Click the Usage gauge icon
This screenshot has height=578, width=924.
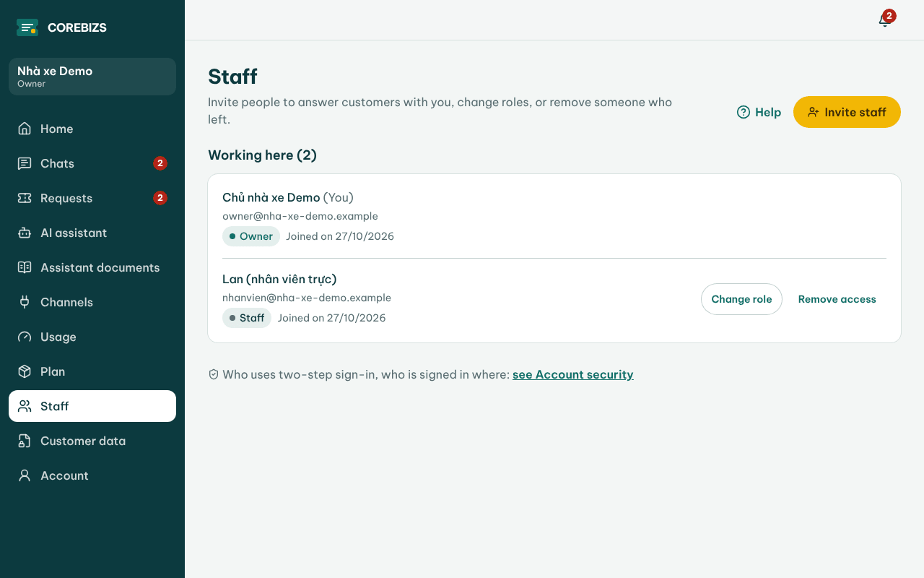(25, 337)
